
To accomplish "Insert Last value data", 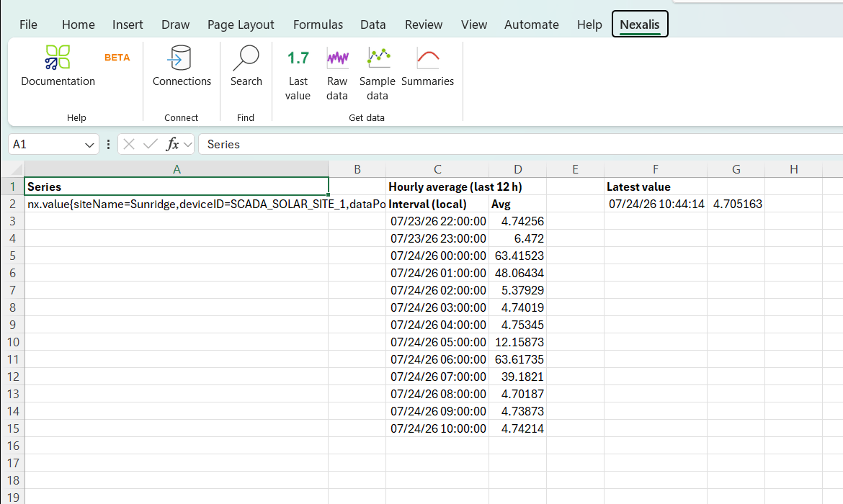I will 298,73.
